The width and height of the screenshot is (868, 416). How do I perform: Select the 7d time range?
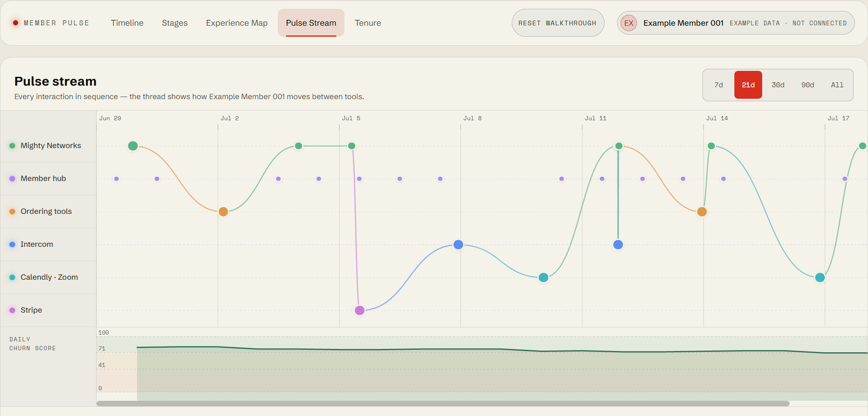tap(718, 85)
